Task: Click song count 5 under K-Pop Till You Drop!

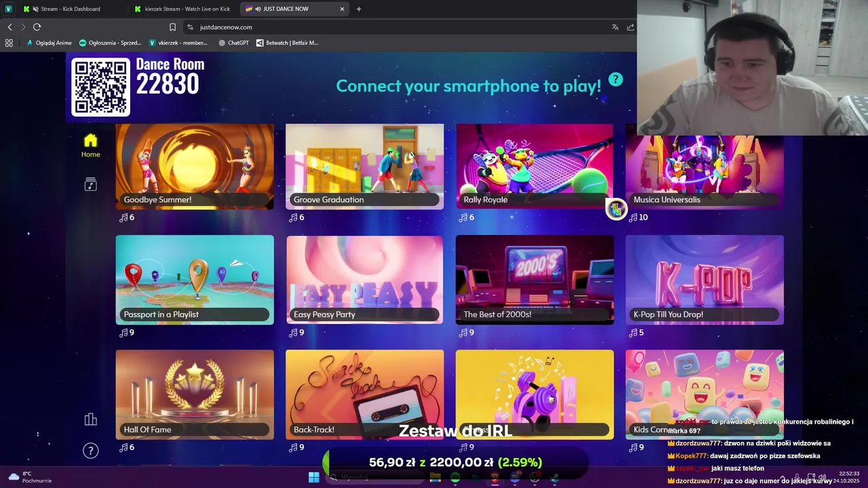Action: click(x=637, y=333)
